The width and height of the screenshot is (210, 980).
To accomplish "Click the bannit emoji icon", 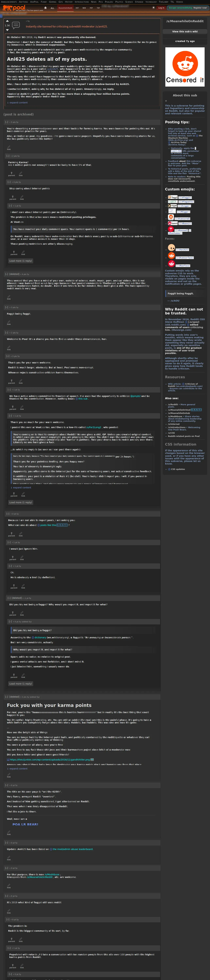I will (173, 223).
